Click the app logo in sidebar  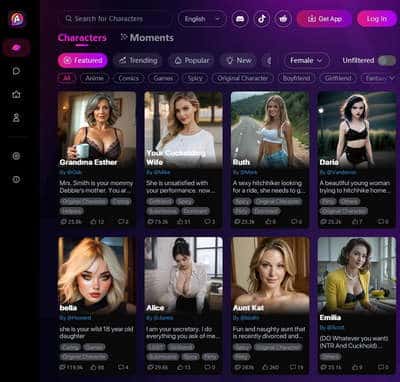click(17, 18)
